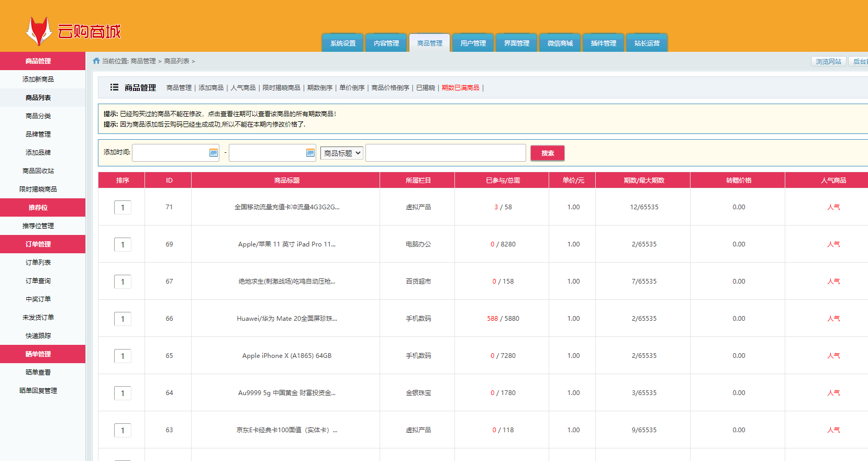Open 商品回收站 in the sidebar
This screenshot has width=868, height=461.
coord(38,171)
